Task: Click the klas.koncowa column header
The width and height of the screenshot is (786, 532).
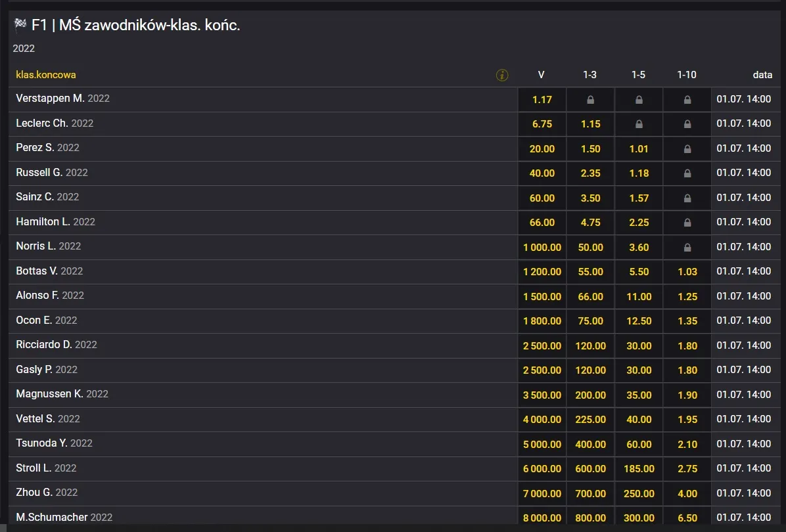Action: coord(45,75)
